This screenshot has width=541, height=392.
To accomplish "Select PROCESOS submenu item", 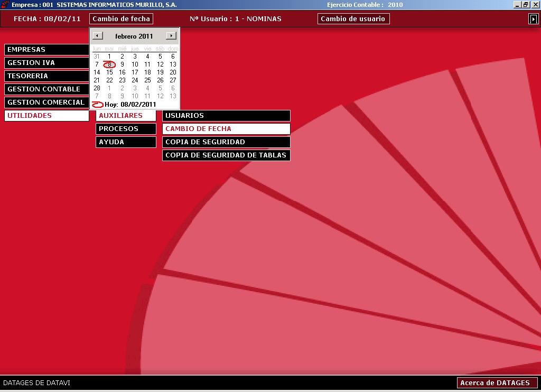I will coord(126,129).
